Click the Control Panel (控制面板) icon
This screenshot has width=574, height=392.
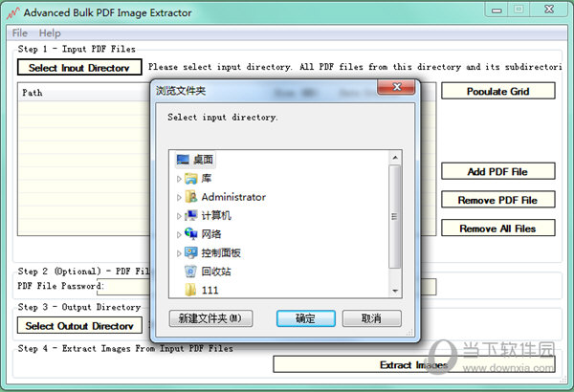tap(190, 252)
